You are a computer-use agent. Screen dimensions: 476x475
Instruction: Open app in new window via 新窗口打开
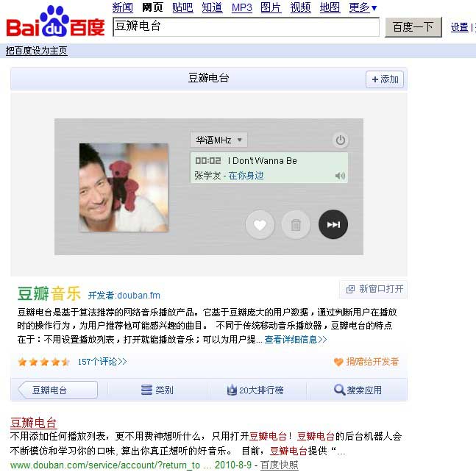tap(374, 289)
